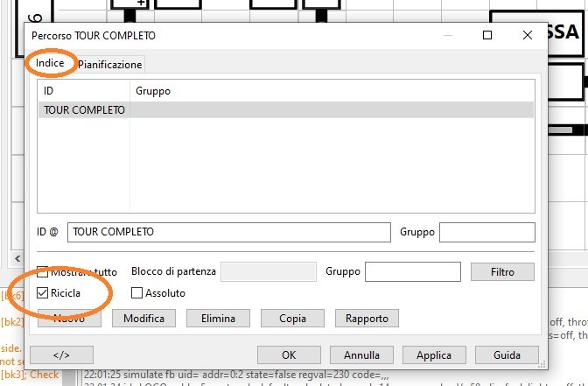Open the Rapporto report button

[367, 319]
